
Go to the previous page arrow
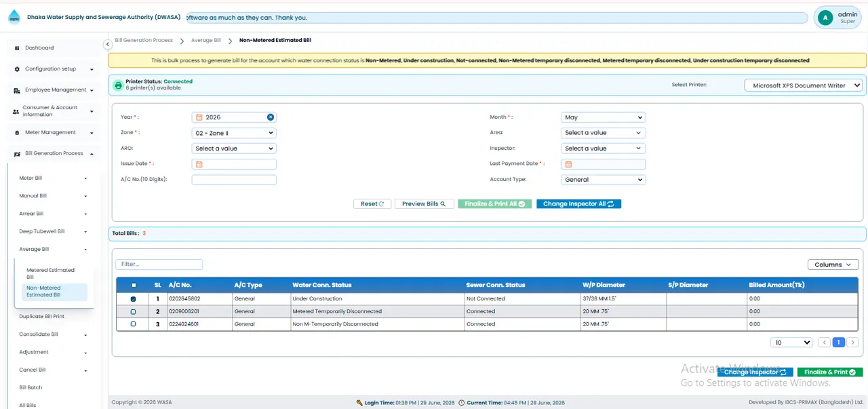click(824, 343)
